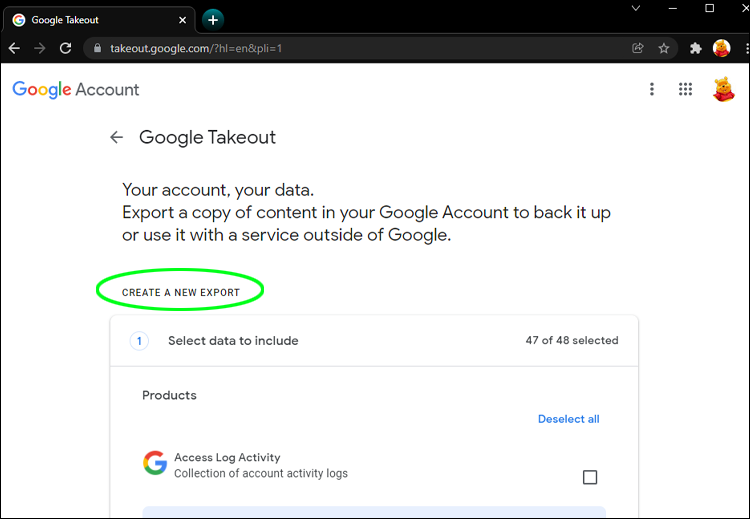Viewport: 750px width, 519px height.
Task: Click the share page icon in the address bar
Action: point(638,48)
